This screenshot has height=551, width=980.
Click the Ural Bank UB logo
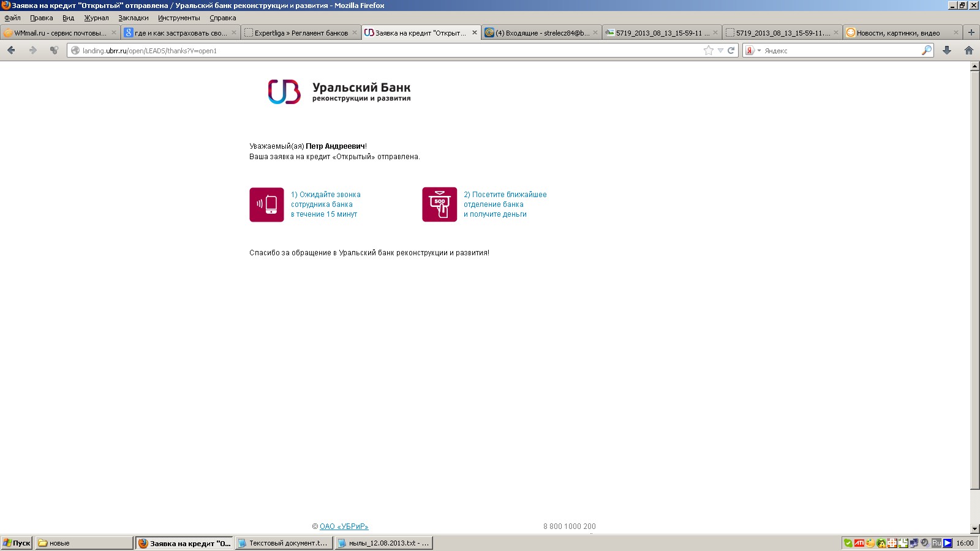[284, 92]
